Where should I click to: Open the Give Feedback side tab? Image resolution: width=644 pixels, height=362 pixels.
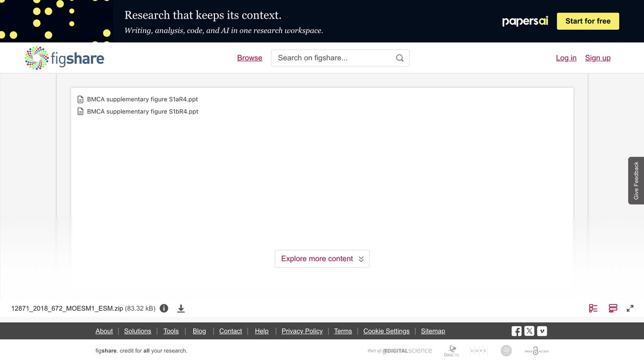click(x=636, y=180)
